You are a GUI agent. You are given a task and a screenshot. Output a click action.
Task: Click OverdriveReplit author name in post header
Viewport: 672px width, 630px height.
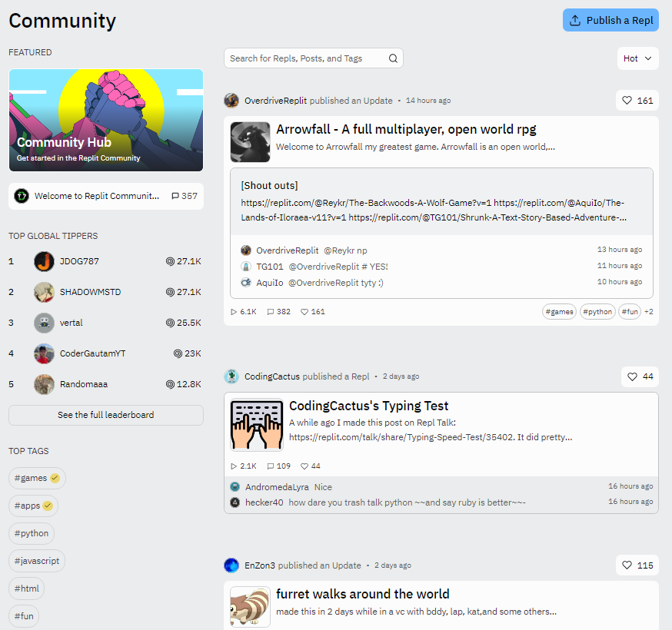point(275,101)
